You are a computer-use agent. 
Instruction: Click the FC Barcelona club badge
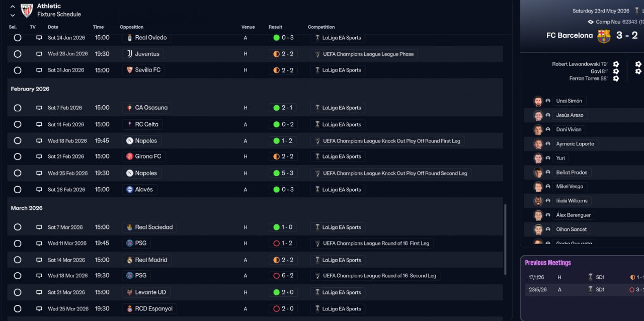[604, 36]
